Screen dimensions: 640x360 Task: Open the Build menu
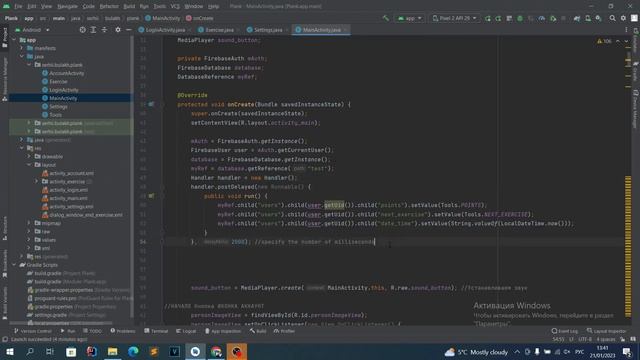click(129, 7)
